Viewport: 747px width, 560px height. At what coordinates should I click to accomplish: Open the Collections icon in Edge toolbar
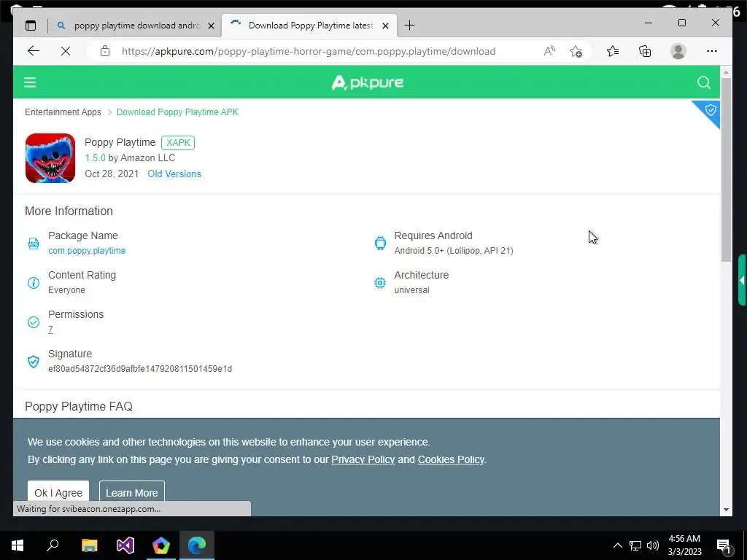pyautogui.click(x=645, y=51)
